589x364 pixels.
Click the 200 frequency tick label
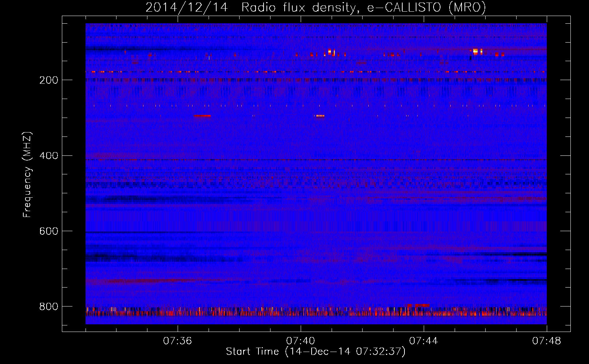[49, 80]
